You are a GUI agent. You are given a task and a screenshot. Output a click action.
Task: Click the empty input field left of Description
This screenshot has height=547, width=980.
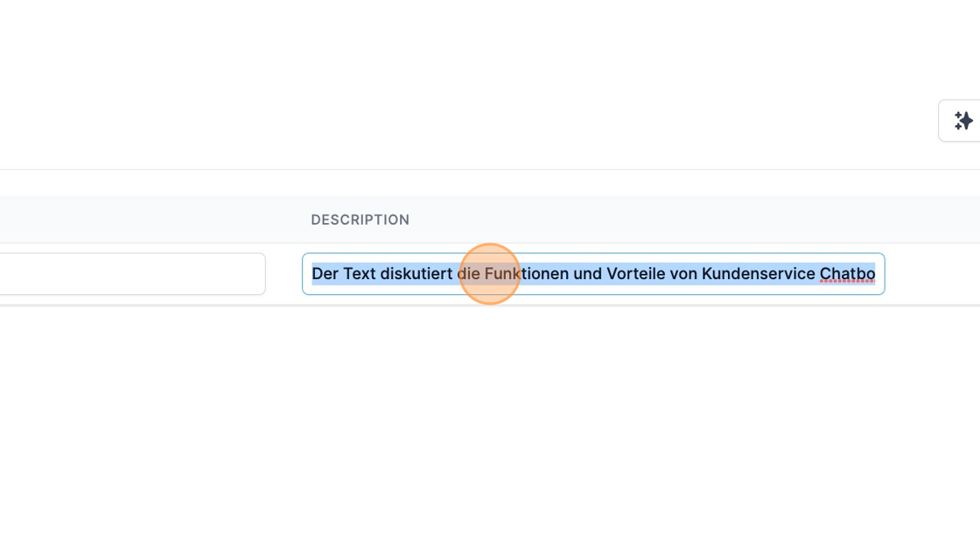[x=131, y=274]
